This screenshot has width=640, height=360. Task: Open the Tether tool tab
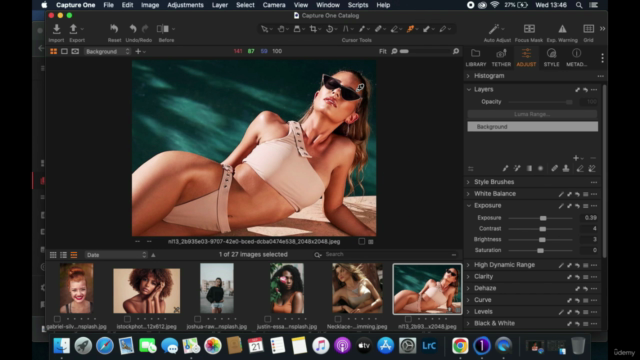pyautogui.click(x=501, y=58)
